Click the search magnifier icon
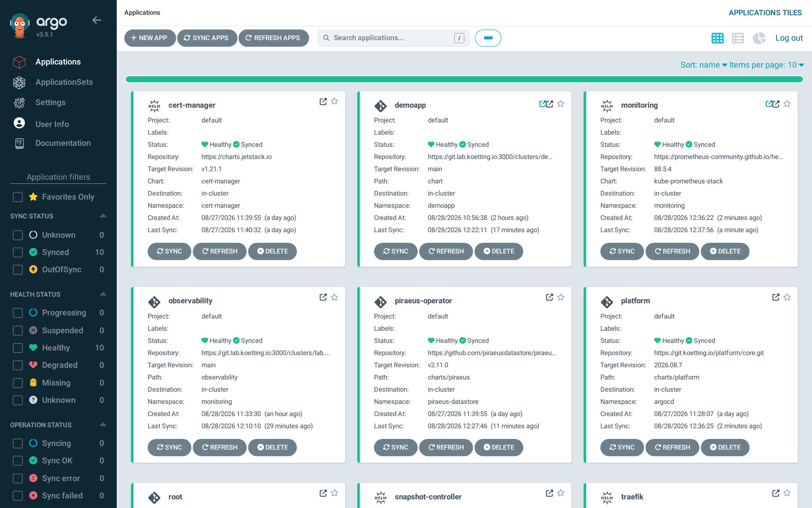812x508 pixels. [326, 38]
